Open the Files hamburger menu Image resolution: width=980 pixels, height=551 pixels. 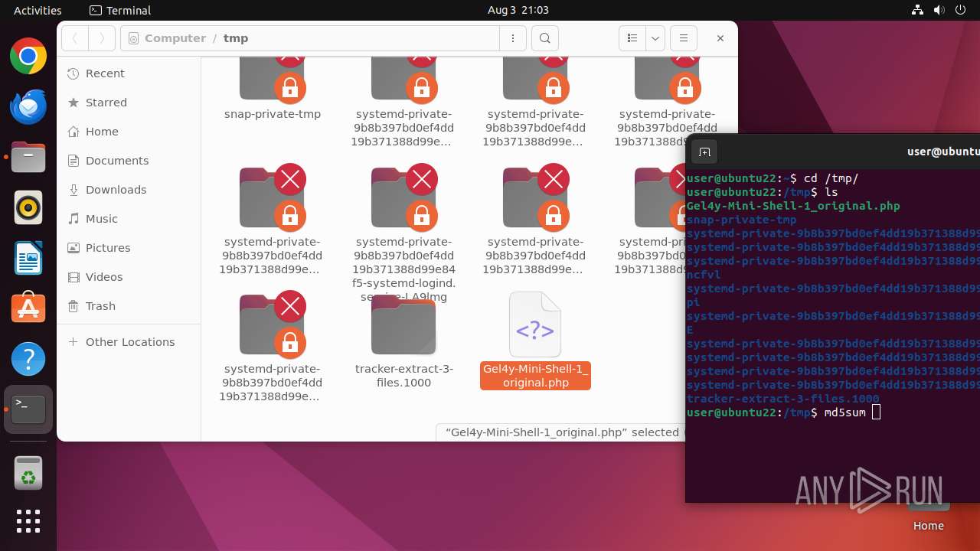click(x=683, y=38)
